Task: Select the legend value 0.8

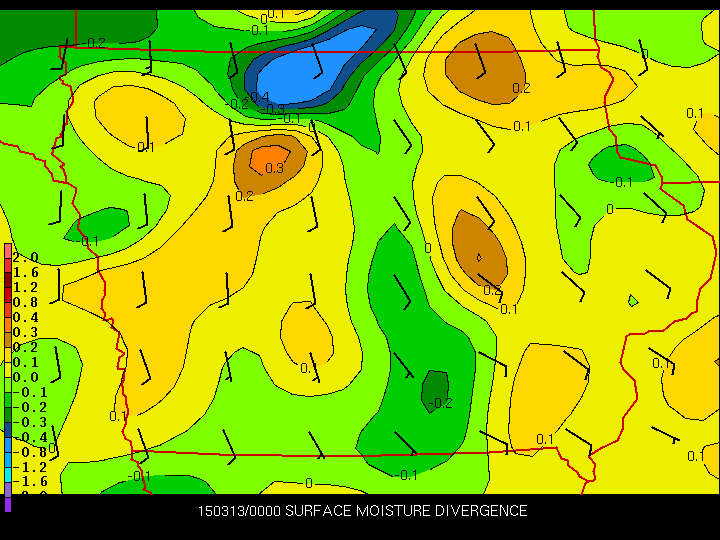Action: click(25, 302)
